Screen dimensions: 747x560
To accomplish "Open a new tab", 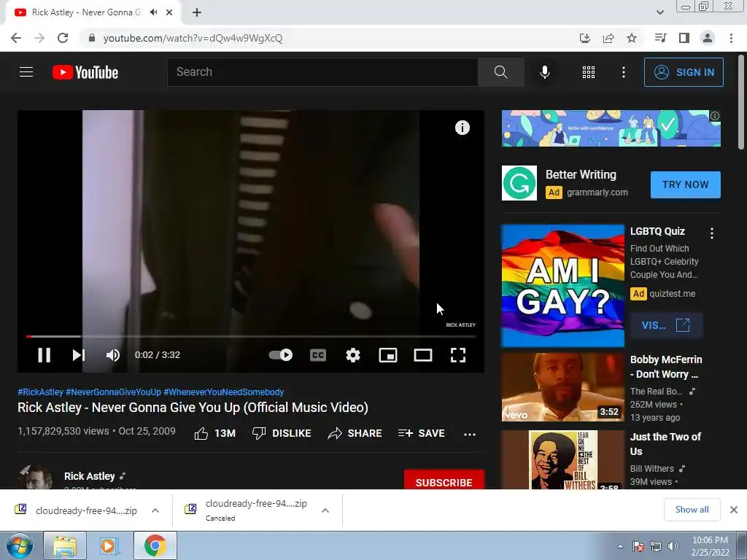I will [x=197, y=12].
